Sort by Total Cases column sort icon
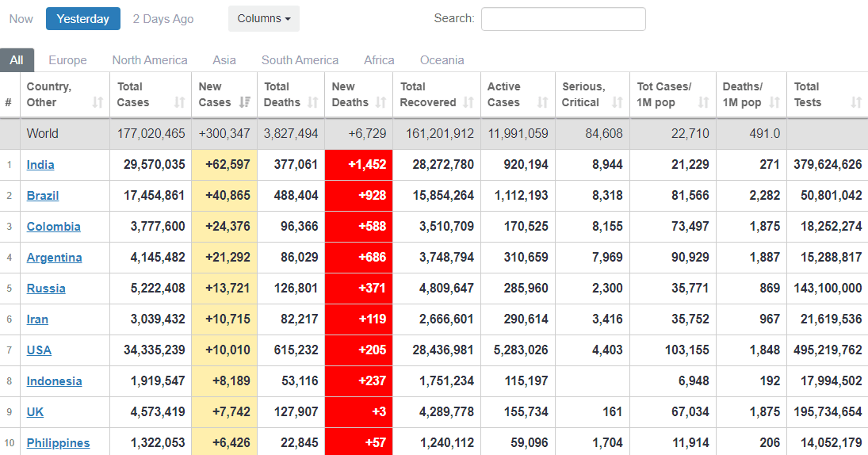Image resolution: width=868 pixels, height=455 pixels. pos(179,102)
